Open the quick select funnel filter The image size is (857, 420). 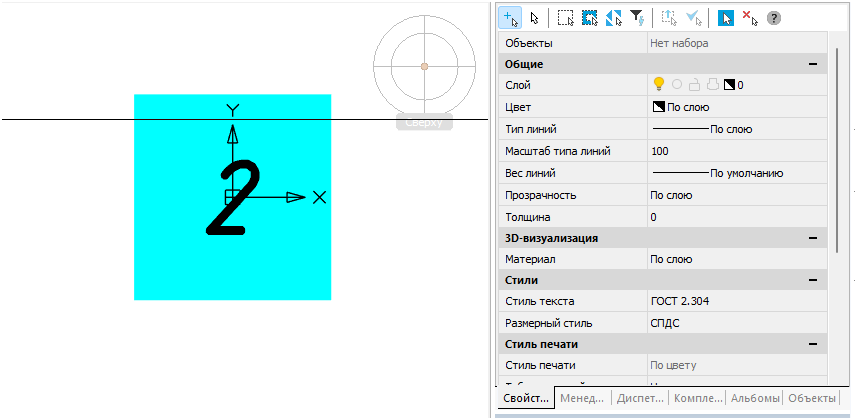click(x=637, y=19)
